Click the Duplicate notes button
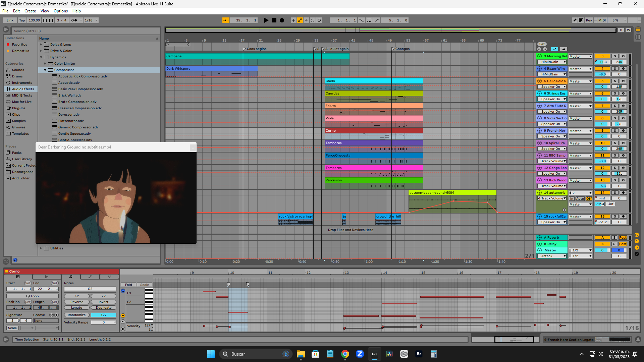The width and height of the screenshot is (644, 362). tap(104, 308)
